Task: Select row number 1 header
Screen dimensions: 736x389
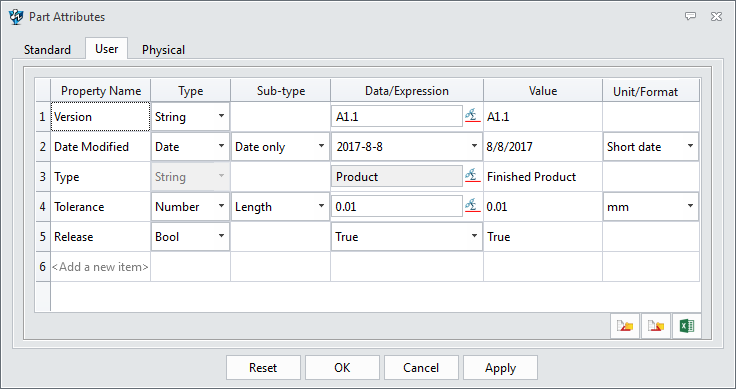Action: click(x=43, y=116)
